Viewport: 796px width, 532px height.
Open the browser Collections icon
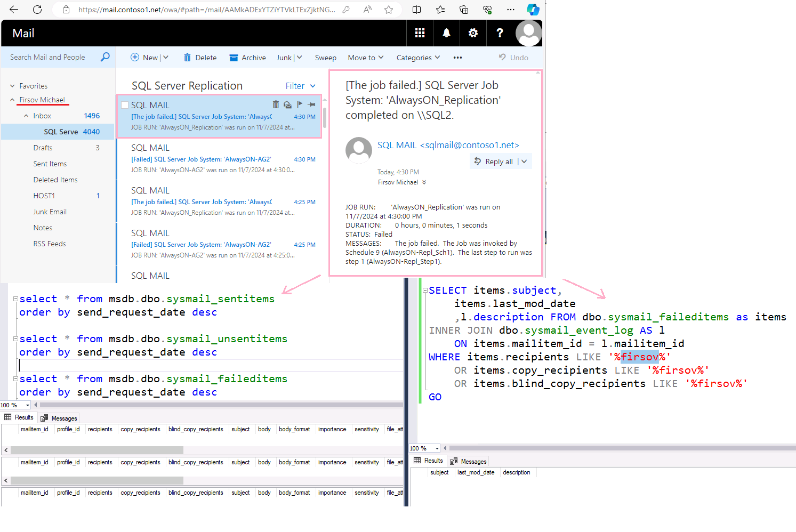464,10
